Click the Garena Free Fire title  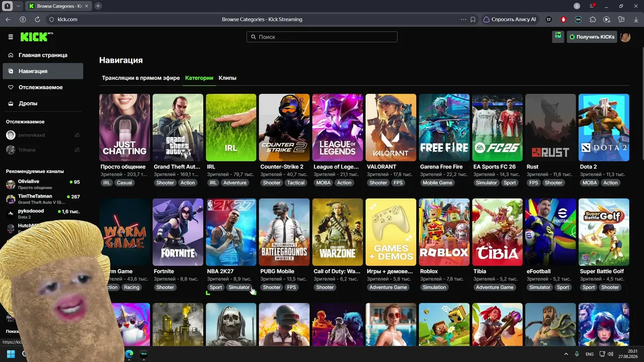click(441, 166)
